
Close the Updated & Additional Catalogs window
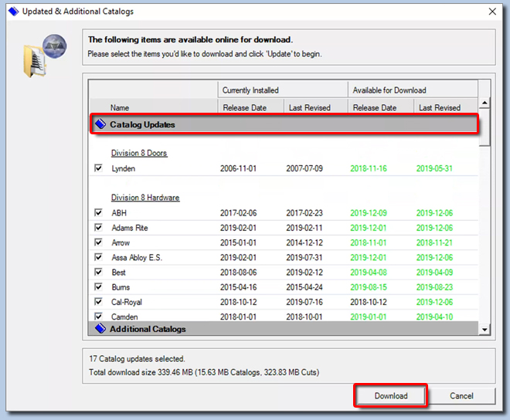(493, 12)
